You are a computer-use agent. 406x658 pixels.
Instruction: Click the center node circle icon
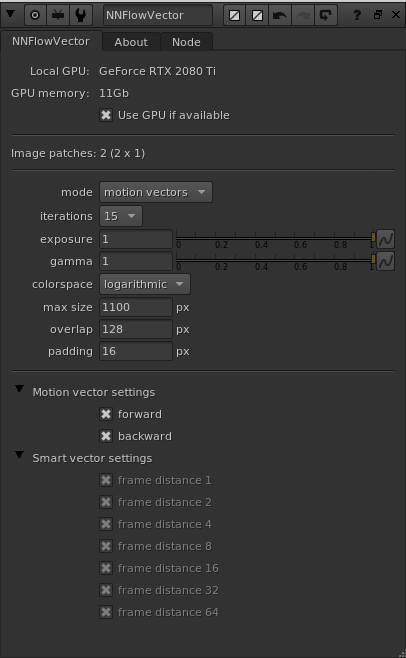point(35,15)
